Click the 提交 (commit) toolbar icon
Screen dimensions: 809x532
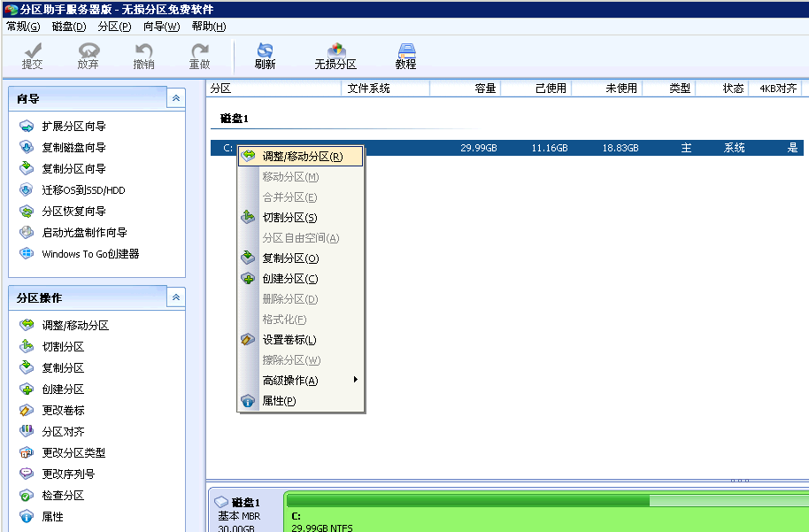pos(32,56)
